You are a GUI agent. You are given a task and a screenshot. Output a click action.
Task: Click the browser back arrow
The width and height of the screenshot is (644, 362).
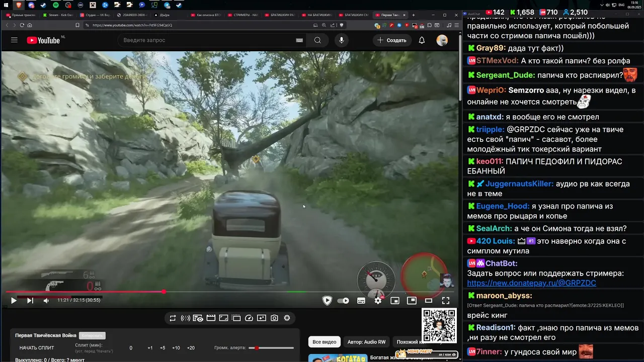(7, 25)
